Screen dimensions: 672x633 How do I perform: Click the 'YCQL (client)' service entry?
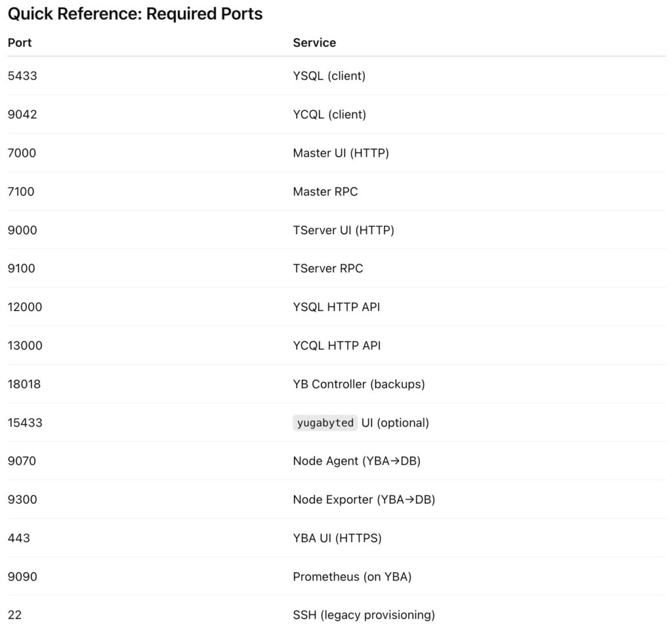coord(329,115)
